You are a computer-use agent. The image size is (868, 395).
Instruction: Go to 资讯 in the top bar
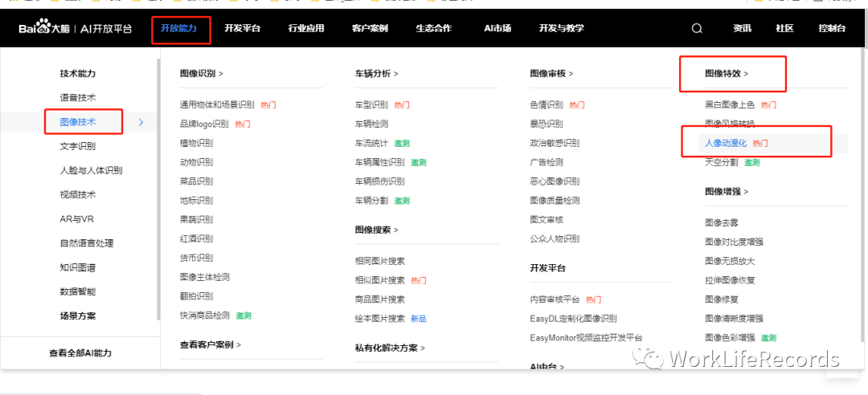[743, 29]
